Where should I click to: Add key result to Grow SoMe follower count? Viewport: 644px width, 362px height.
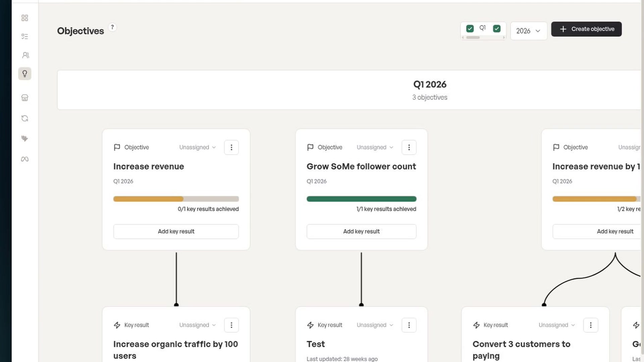(361, 231)
